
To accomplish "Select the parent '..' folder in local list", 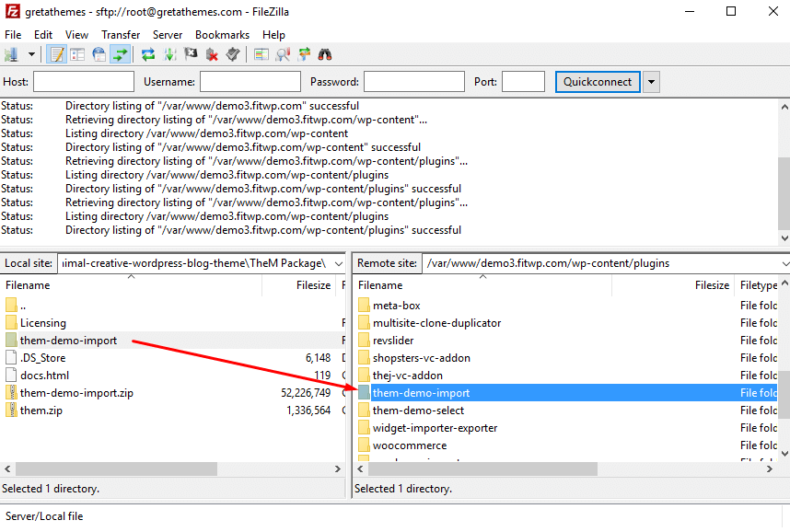I will (171, 306).
